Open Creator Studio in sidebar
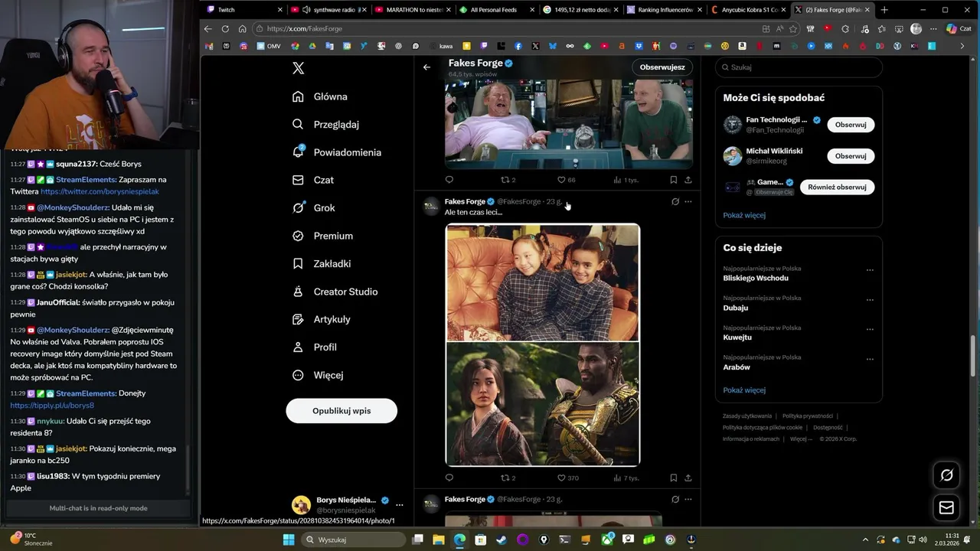This screenshot has width=980, height=551. [x=335, y=292]
